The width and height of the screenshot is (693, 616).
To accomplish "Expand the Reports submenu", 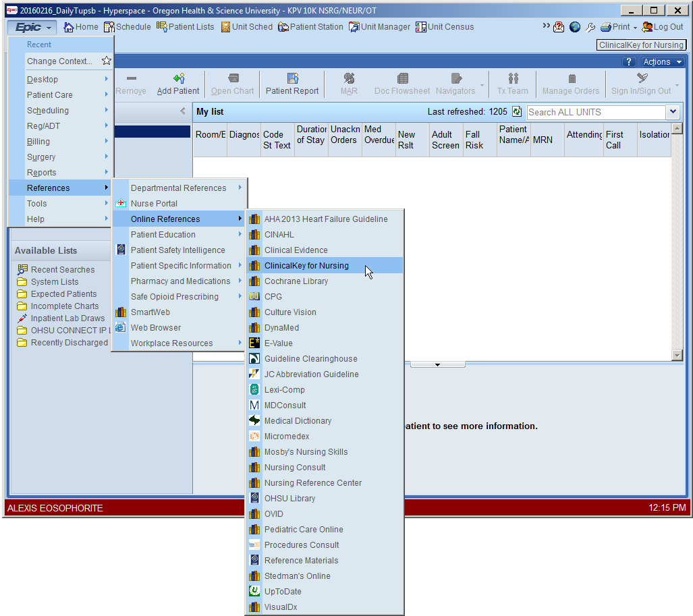I will [x=61, y=172].
